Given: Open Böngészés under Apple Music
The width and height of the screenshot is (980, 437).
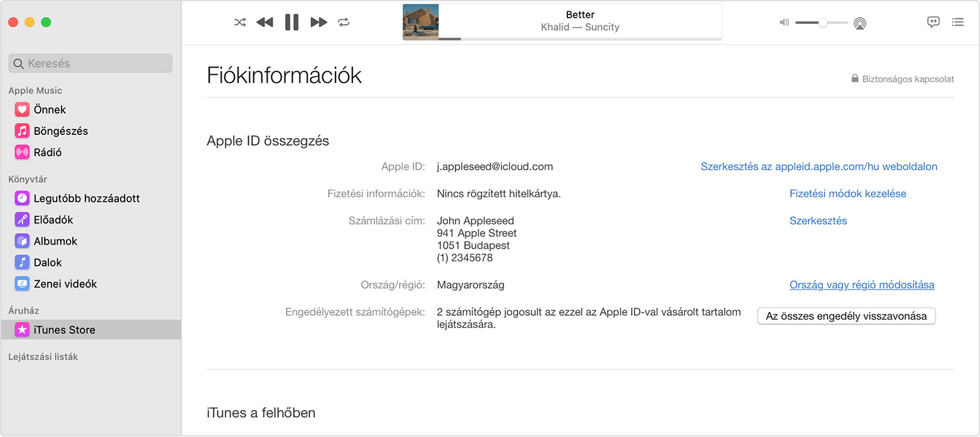Looking at the screenshot, I should click(x=62, y=131).
